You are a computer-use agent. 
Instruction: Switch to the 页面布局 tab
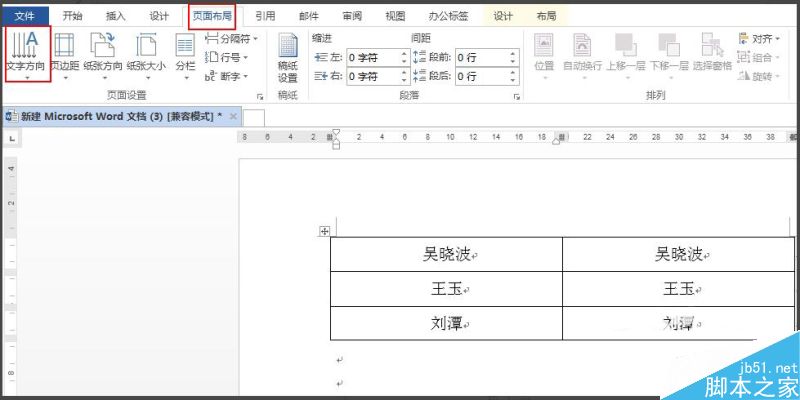212,16
